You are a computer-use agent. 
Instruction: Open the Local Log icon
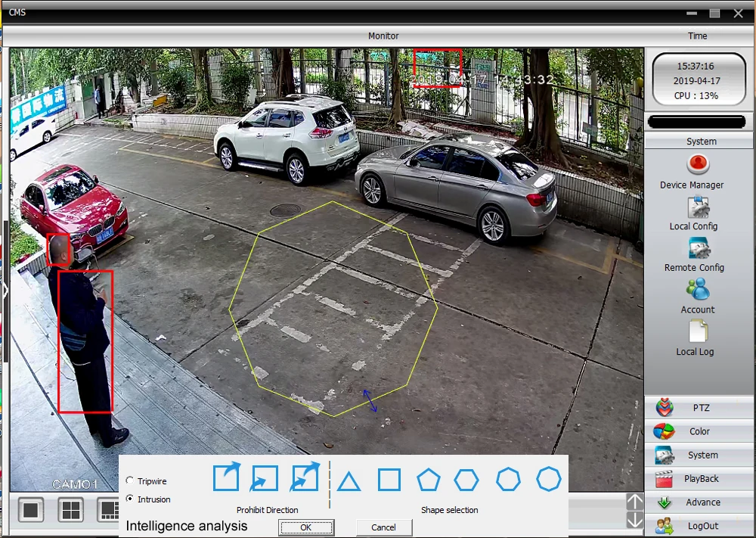(x=698, y=332)
